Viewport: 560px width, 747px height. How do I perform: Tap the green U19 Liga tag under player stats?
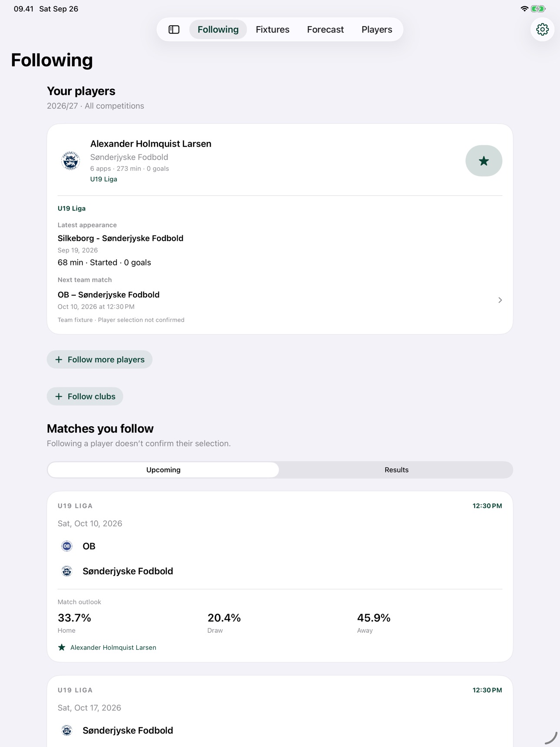click(x=104, y=179)
